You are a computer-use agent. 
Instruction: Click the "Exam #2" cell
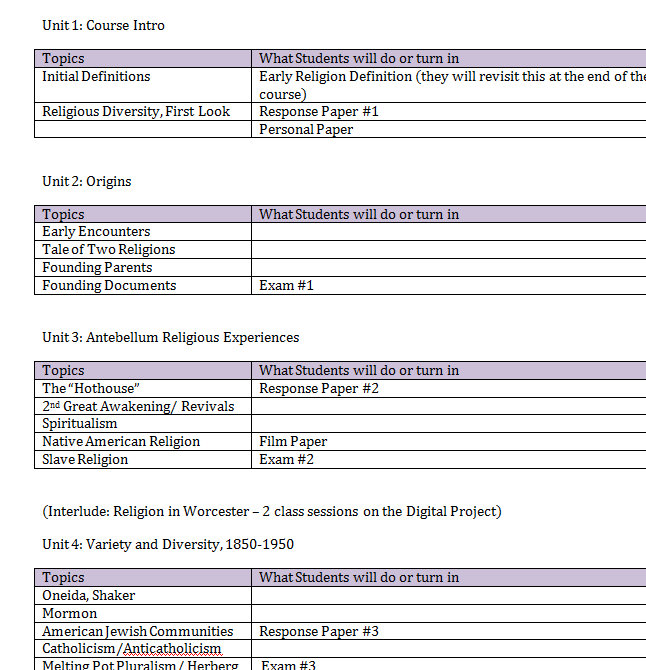point(449,459)
